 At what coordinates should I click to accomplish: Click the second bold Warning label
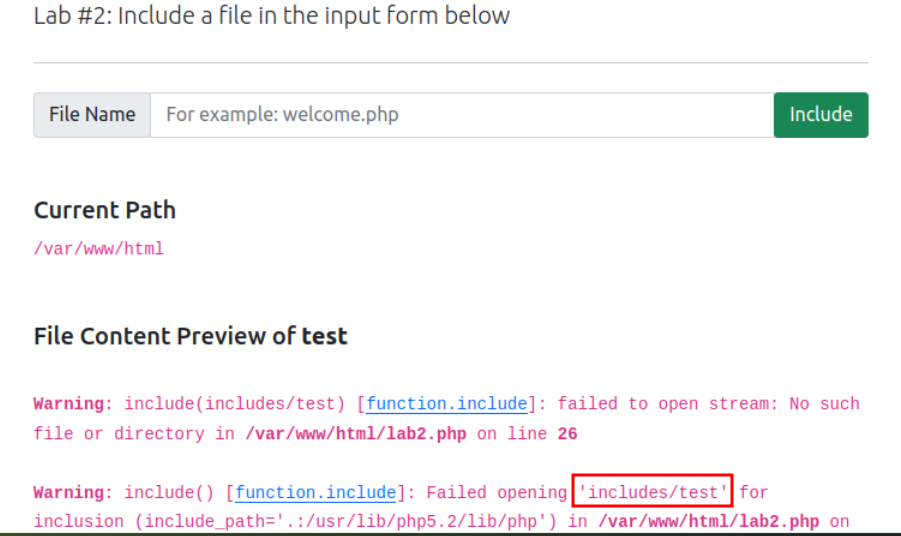pyautogui.click(x=73, y=492)
